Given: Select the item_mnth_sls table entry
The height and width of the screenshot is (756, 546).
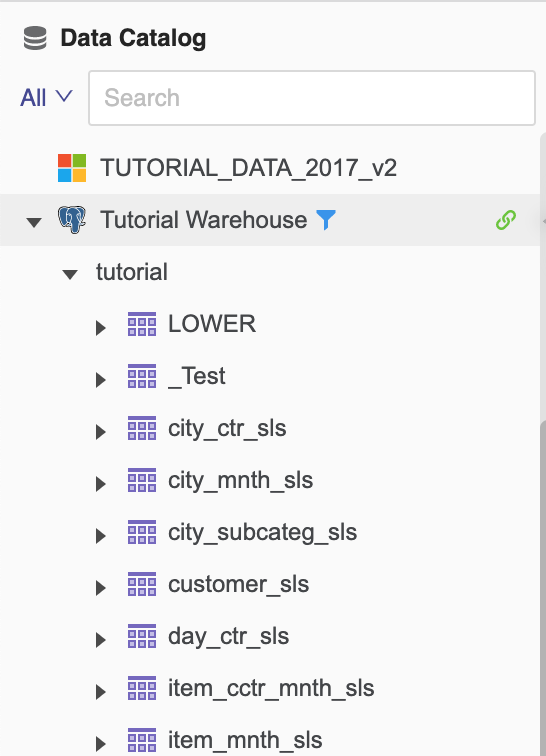Looking at the screenshot, I should click(x=245, y=740).
